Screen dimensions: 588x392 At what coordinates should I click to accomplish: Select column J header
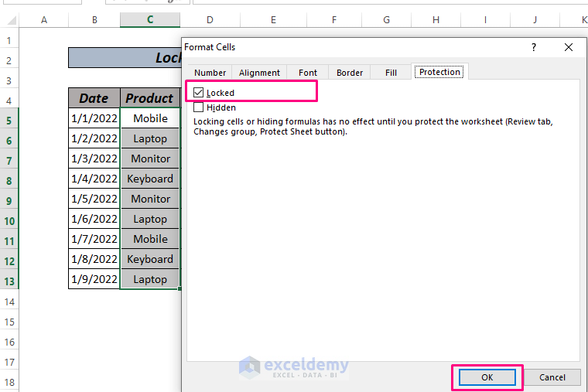[x=535, y=20]
